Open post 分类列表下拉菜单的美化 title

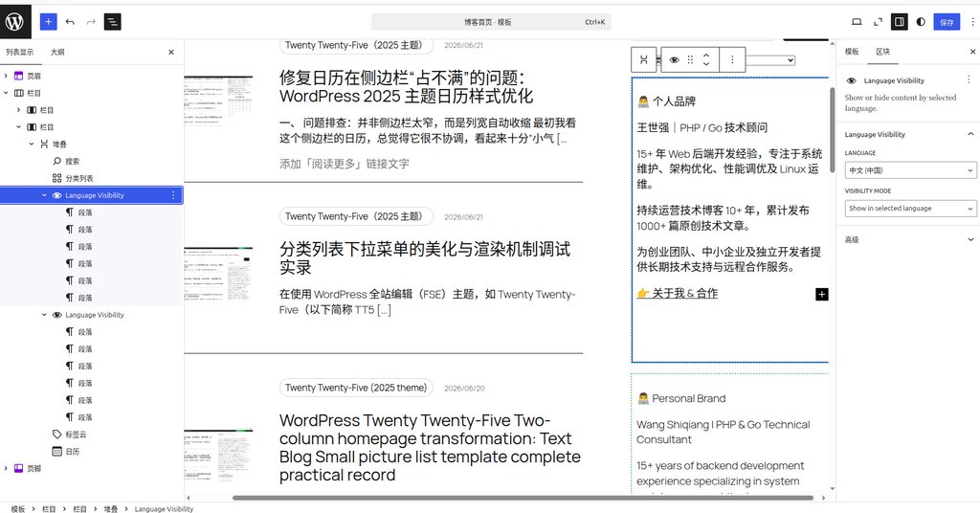[x=425, y=258]
